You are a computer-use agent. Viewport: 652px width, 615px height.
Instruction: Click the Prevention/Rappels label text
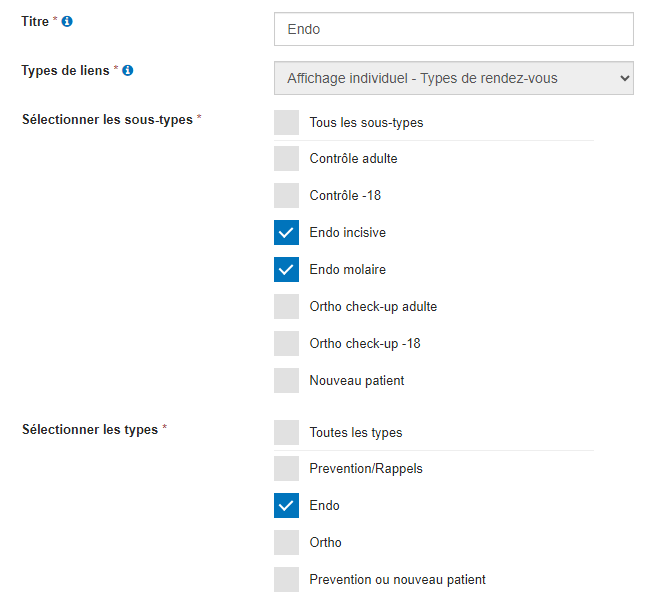pos(366,469)
